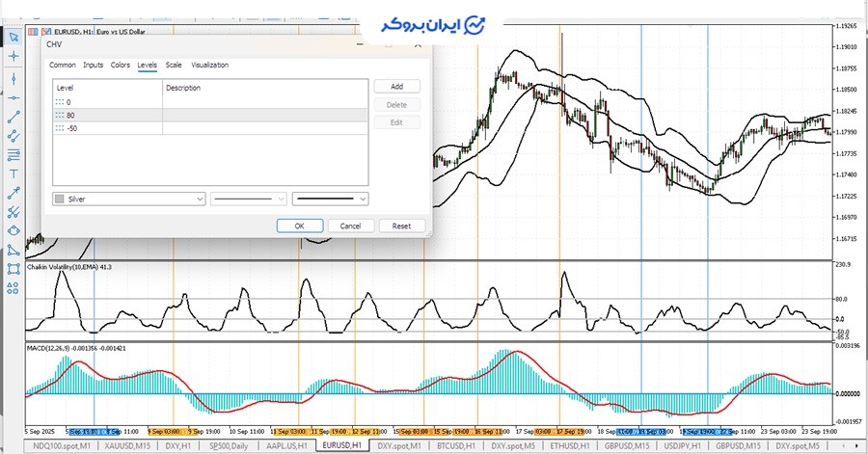Image resolution: width=868 pixels, height=454 pixels.
Task: Pick the vertical line drawing tool
Action: click(x=14, y=77)
